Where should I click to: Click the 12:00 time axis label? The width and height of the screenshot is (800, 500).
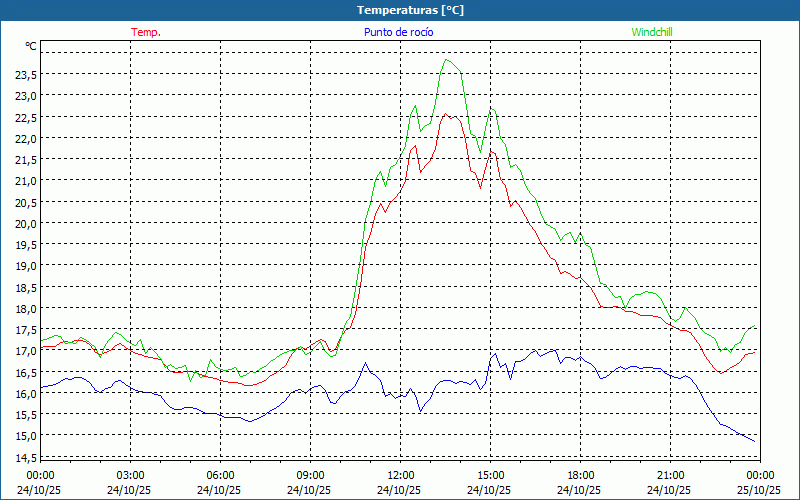coord(400,475)
